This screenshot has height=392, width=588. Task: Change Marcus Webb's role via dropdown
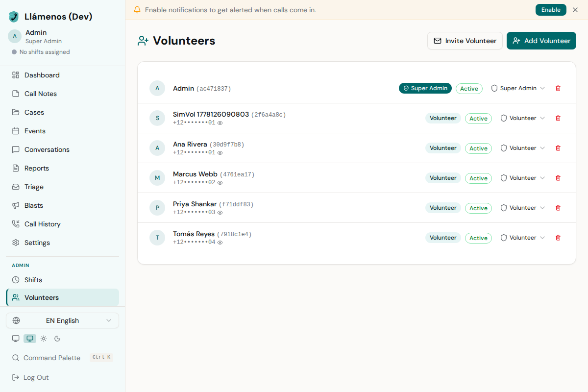(x=522, y=178)
